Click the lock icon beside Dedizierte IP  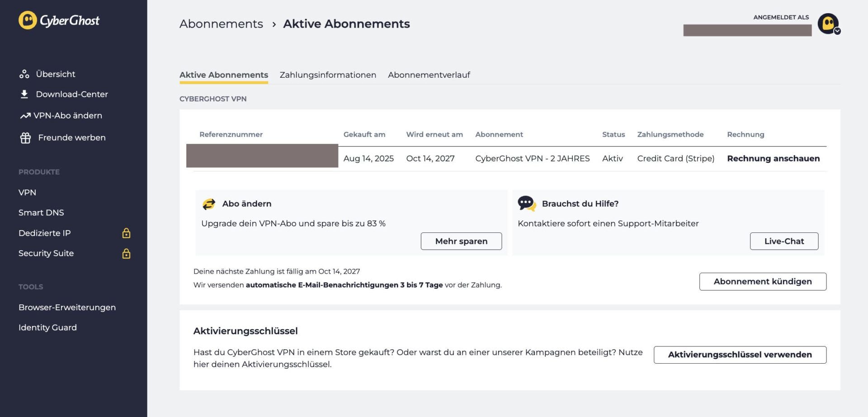pos(126,233)
